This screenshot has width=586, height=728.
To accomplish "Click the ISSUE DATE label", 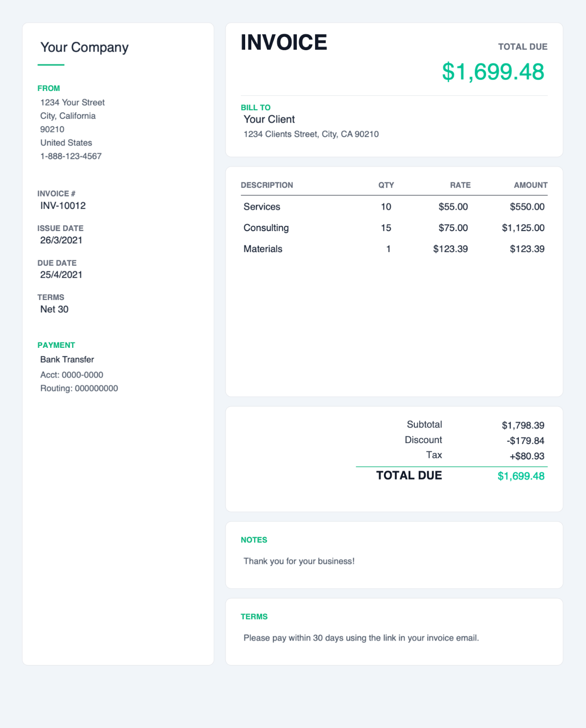I will (60, 228).
